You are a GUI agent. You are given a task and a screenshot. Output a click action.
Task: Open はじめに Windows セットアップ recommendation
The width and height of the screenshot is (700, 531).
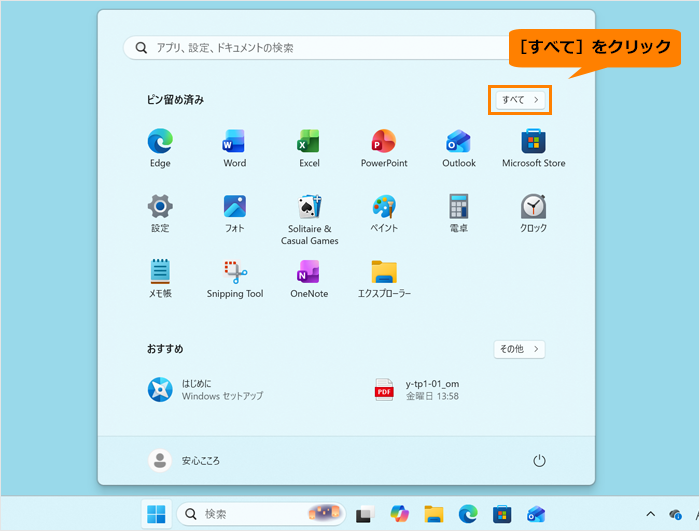click(x=205, y=389)
